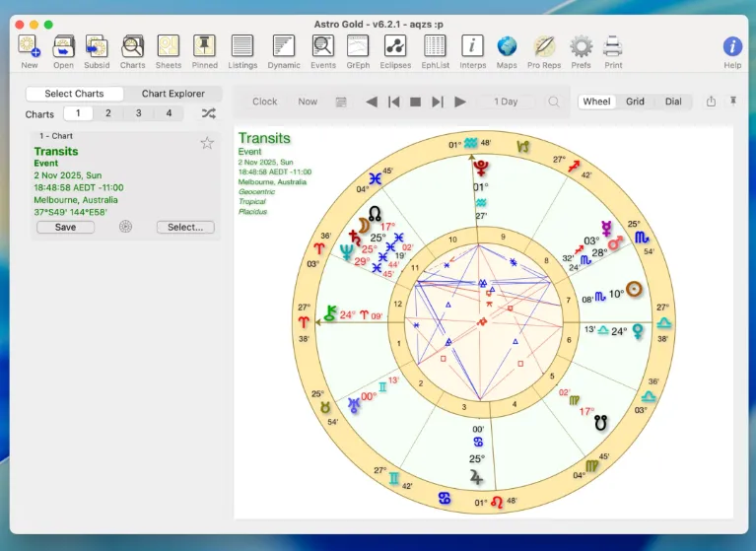Switch to Dial view
The height and width of the screenshot is (551, 756).
tap(673, 102)
